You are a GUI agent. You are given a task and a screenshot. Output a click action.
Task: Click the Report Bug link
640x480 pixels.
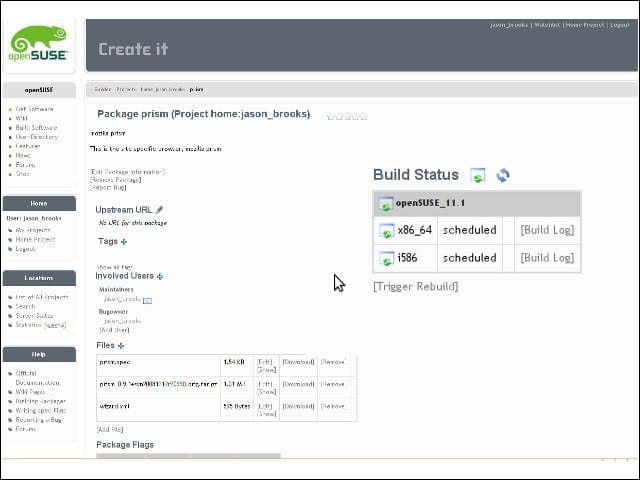[109, 187]
